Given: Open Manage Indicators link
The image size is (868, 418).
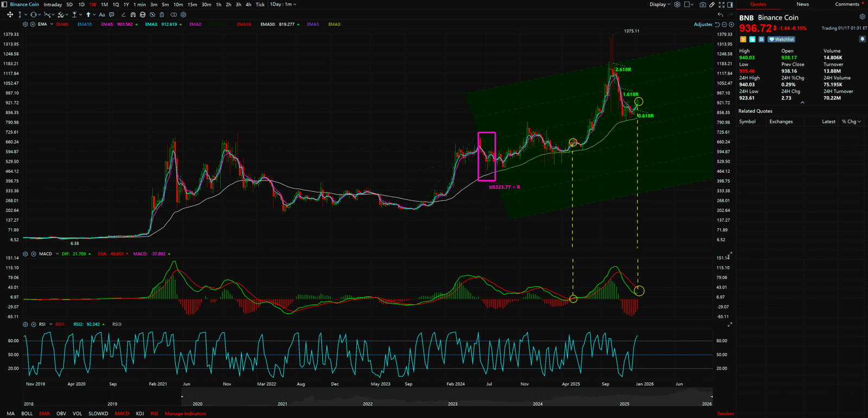Looking at the screenshot, I should tap(186, 414).
